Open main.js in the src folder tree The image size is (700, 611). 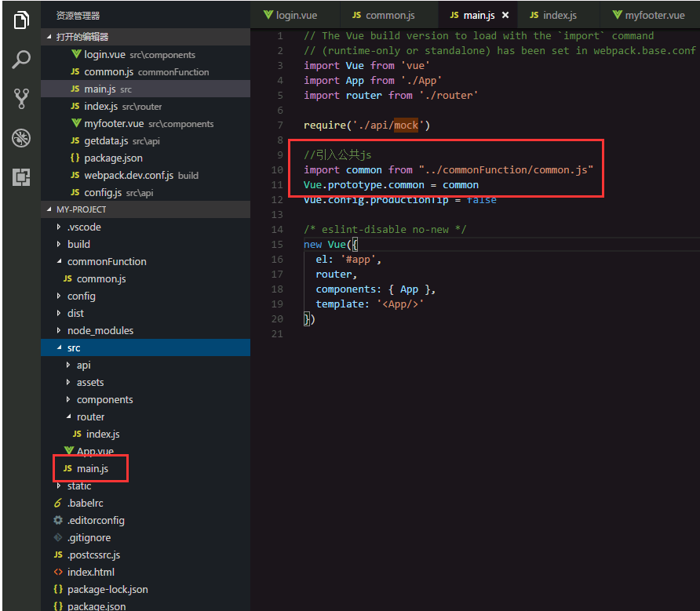click(92, 468)
